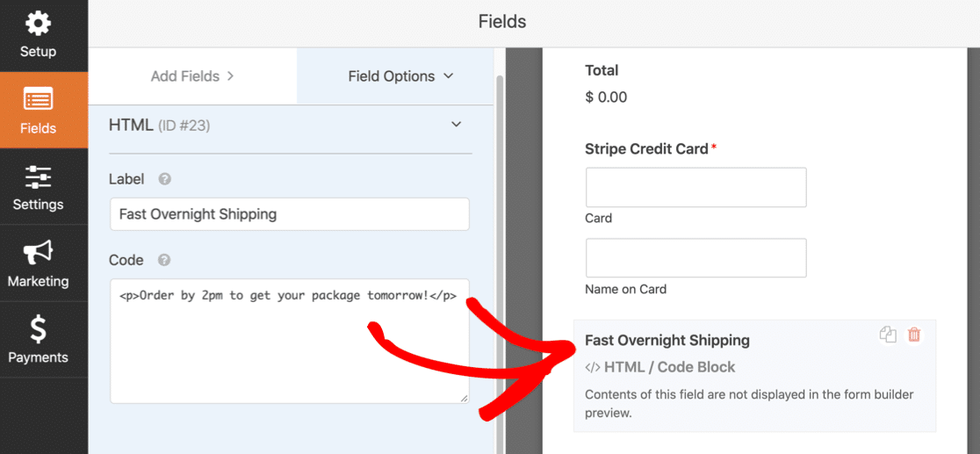Click the Field Options dropdown chevron
980x454 pixels.
pyautogui.click(x=448, y=76)
